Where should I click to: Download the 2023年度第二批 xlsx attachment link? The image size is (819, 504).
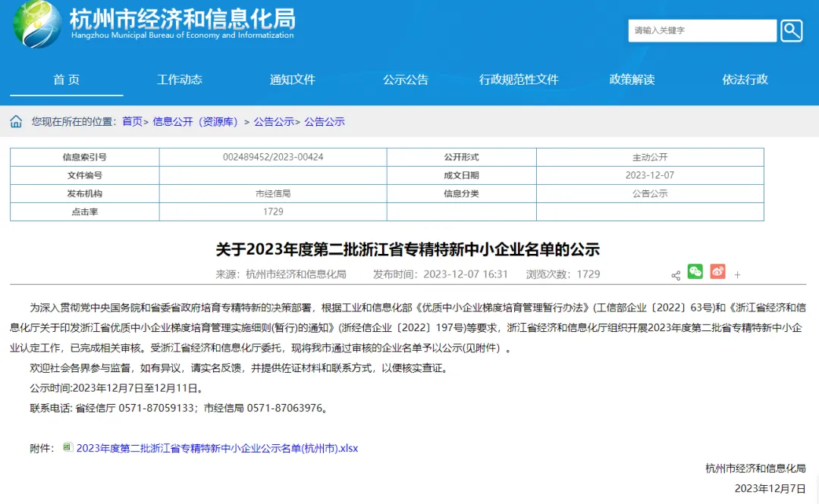pos(218,448)
